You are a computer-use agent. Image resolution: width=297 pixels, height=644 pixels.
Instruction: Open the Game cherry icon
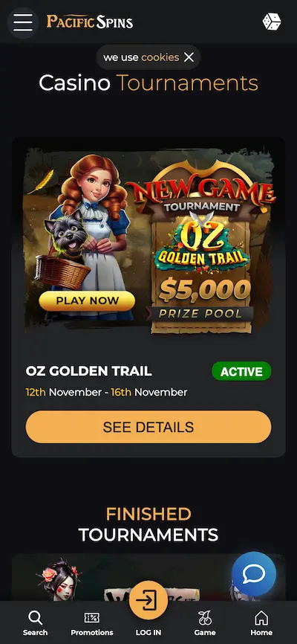pos(205,617)
